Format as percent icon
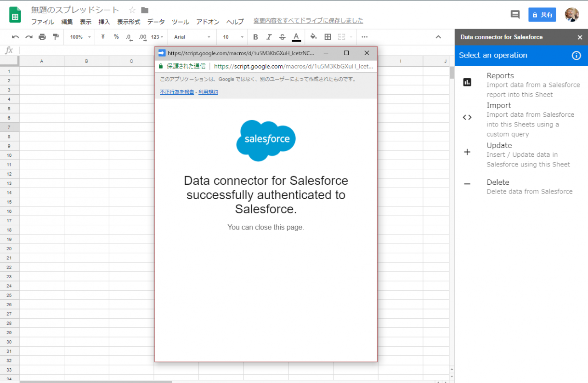Image resolution: width=588 pixels, height=383 pixels. tap(116, 37)
